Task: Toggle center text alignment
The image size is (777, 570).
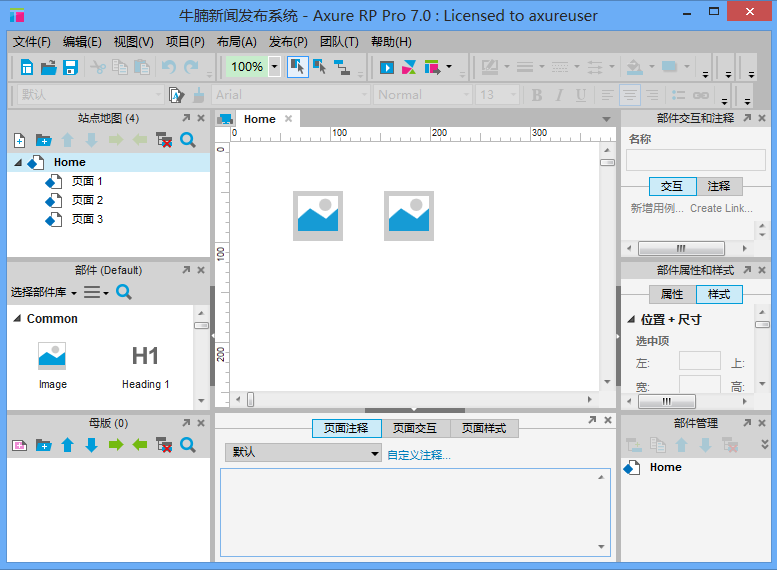Action: click(630, 95)
